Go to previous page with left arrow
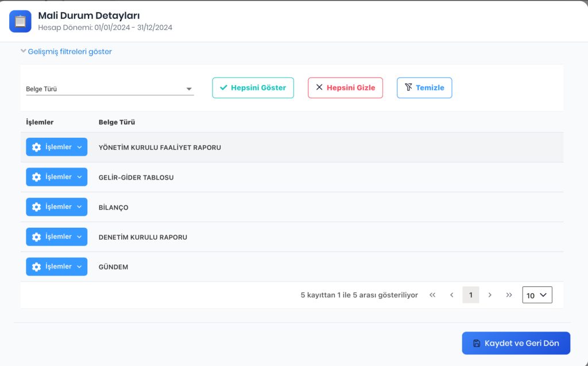The image size is (588, 366). point(451,295)
